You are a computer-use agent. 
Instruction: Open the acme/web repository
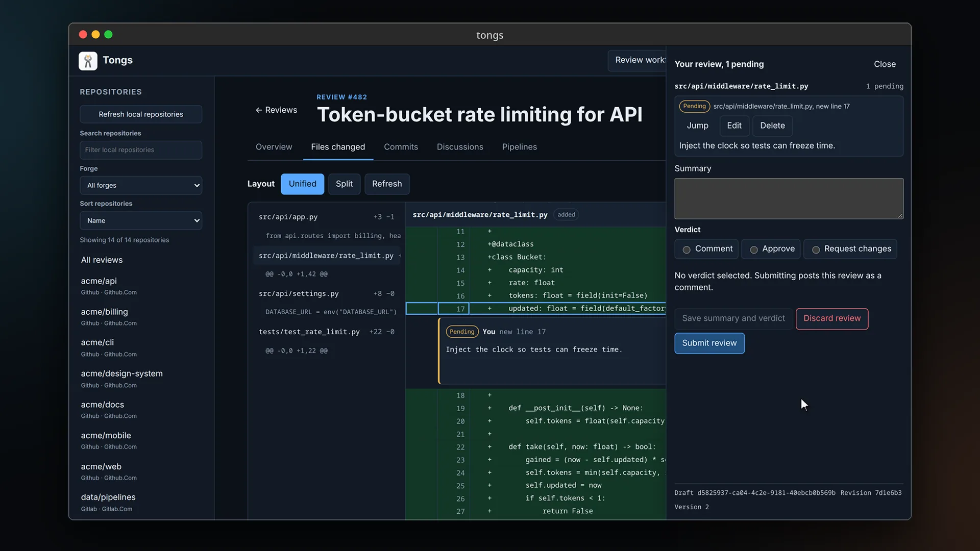(141, 471)
